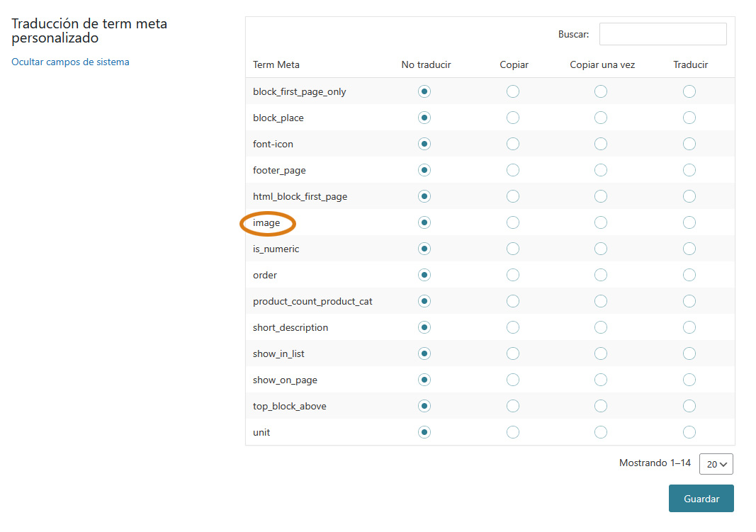The height and width of the screenshot is (532, 756).
Task: Click the Guardar button
Action: tap(701, 499)
